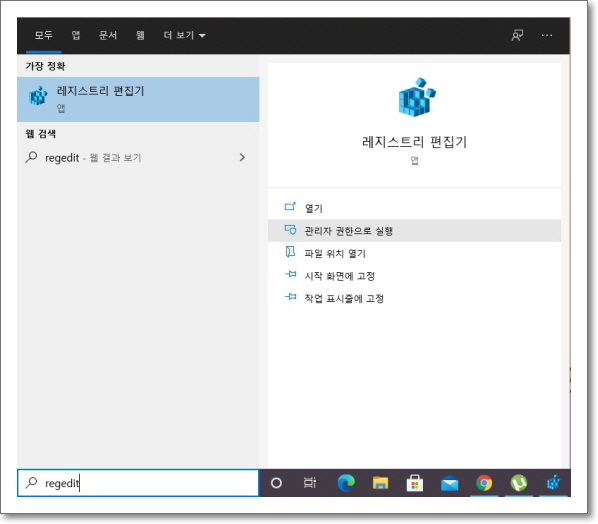The image size is (598, 524).
Task: Click the magnifier icon in search box
Action: tap(32, 483)
